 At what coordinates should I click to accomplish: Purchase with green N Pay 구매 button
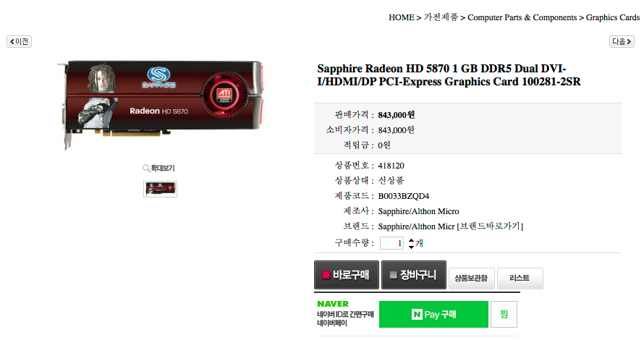tap(433, 315)
